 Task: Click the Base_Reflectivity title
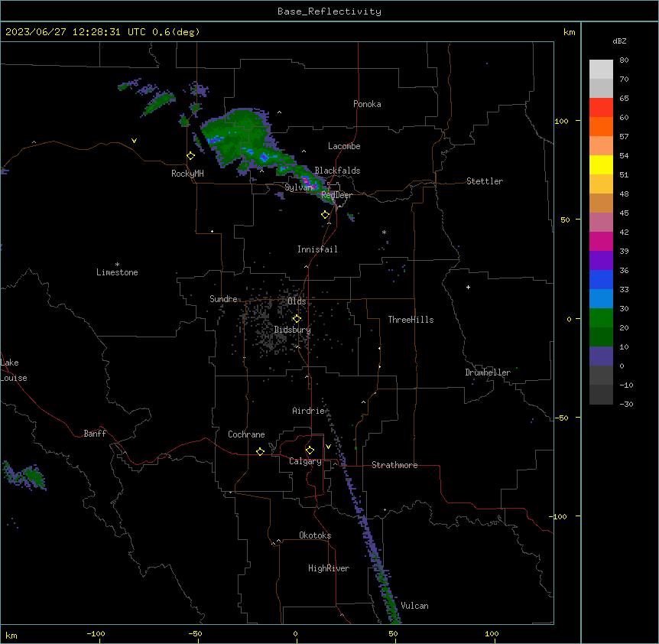[x=329, y=11]
